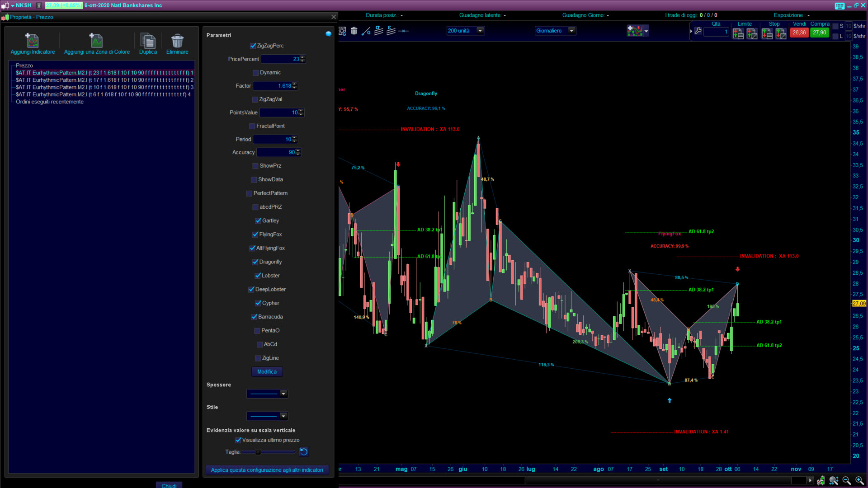Click the PricePercent value field
The height and width of the screenshot is (488, 868).
(x=280, y=59)
